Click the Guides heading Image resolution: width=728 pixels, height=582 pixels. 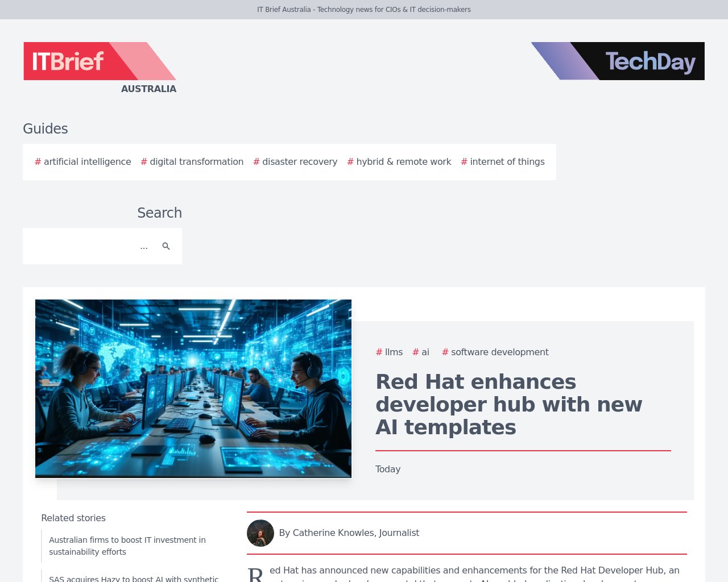(x=45, y=128)
